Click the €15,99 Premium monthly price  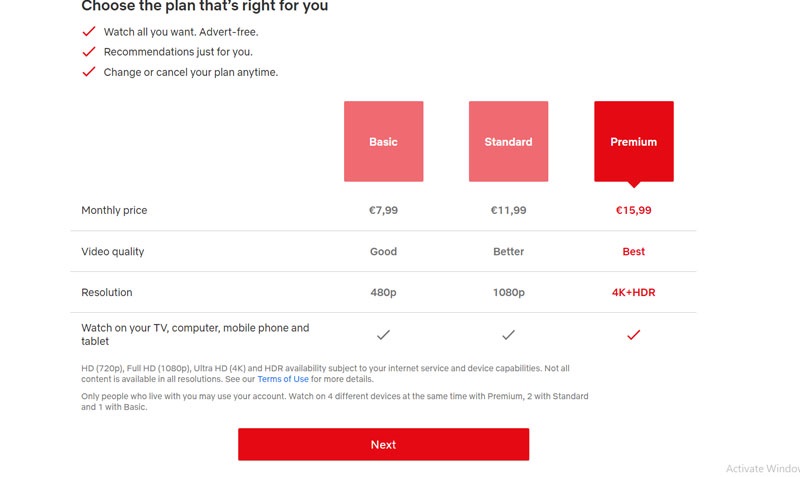[x=633, y=211]
